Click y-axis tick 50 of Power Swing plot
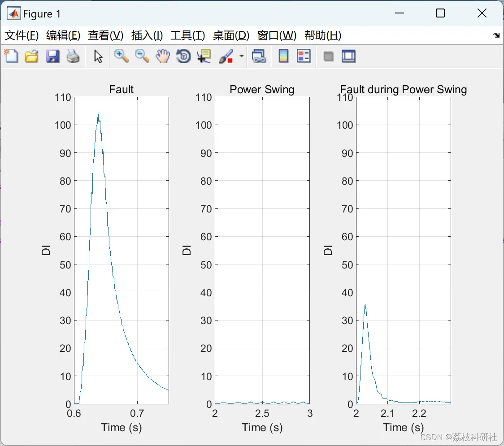Screen dimensions: 504x446 click(206, 265)
